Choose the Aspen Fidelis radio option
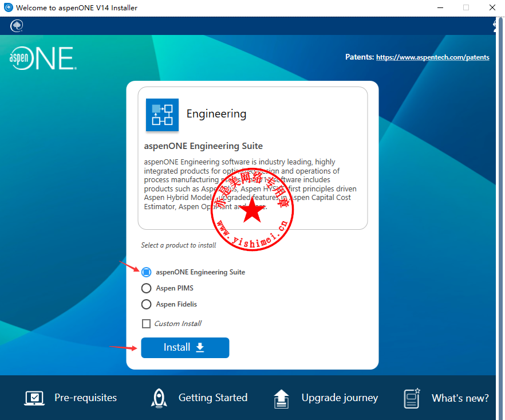 (x=146, y=304)
